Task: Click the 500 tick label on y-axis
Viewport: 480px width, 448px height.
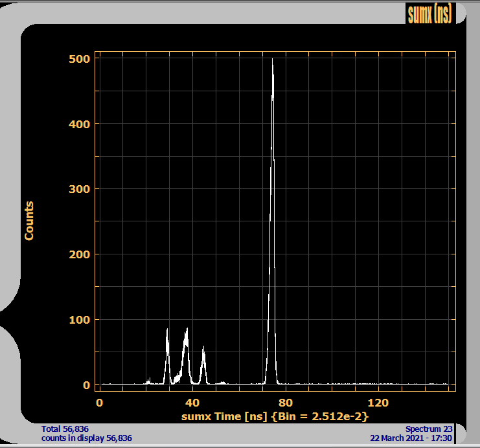Action: point(79,59)
